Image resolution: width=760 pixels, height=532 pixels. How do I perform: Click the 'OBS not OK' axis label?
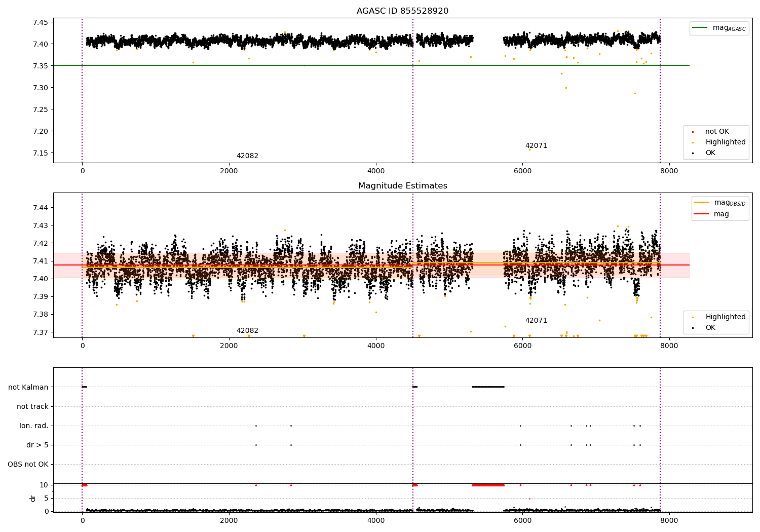point(28,465)
